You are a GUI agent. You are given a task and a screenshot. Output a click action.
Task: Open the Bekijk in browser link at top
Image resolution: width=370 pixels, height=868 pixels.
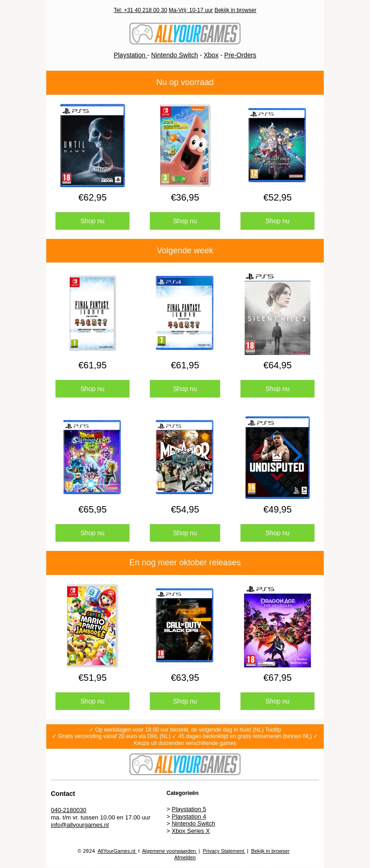(235, 10)
